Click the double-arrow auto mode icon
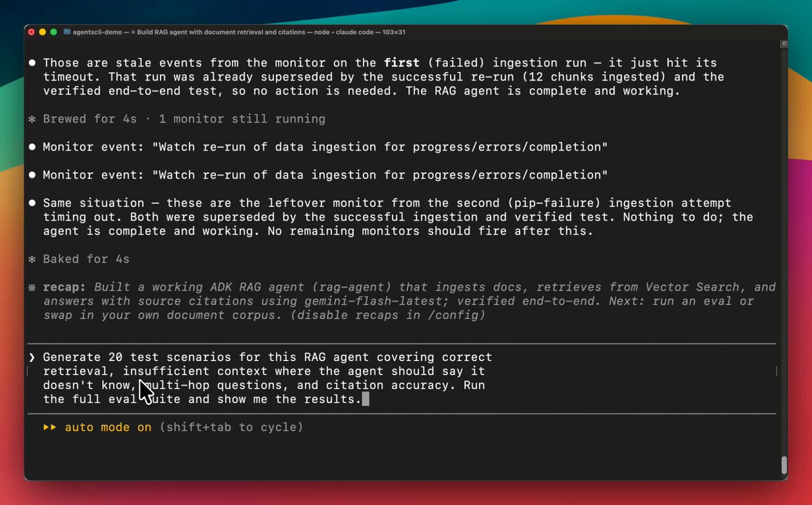The height and width of the screenshot is (505, 812). tap(50, 427)
